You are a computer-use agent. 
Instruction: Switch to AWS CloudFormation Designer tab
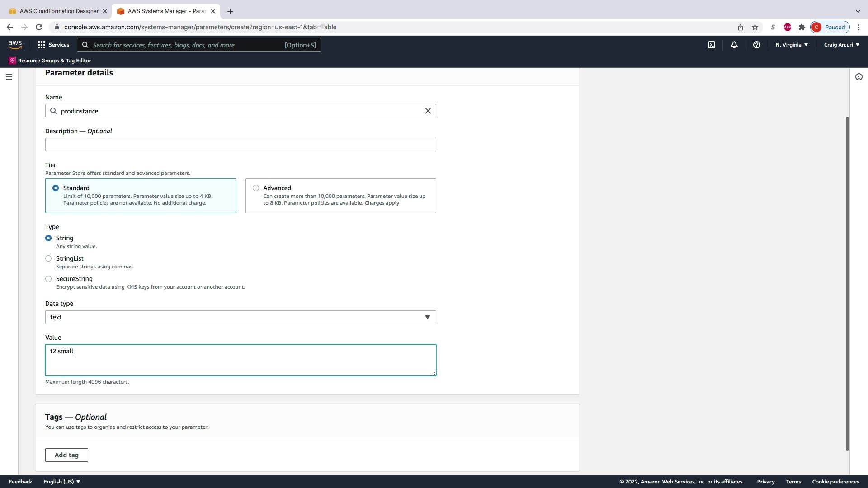point(59,11)
